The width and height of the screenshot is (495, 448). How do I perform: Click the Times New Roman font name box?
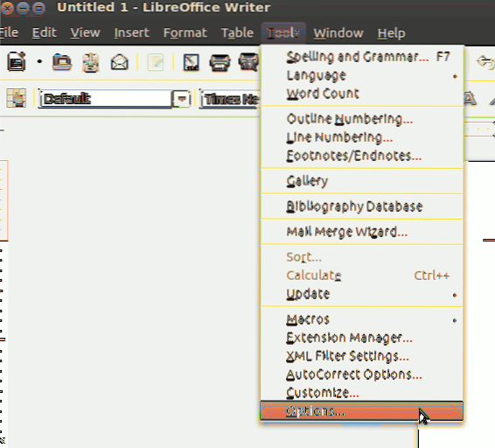[x=230, y=99]
